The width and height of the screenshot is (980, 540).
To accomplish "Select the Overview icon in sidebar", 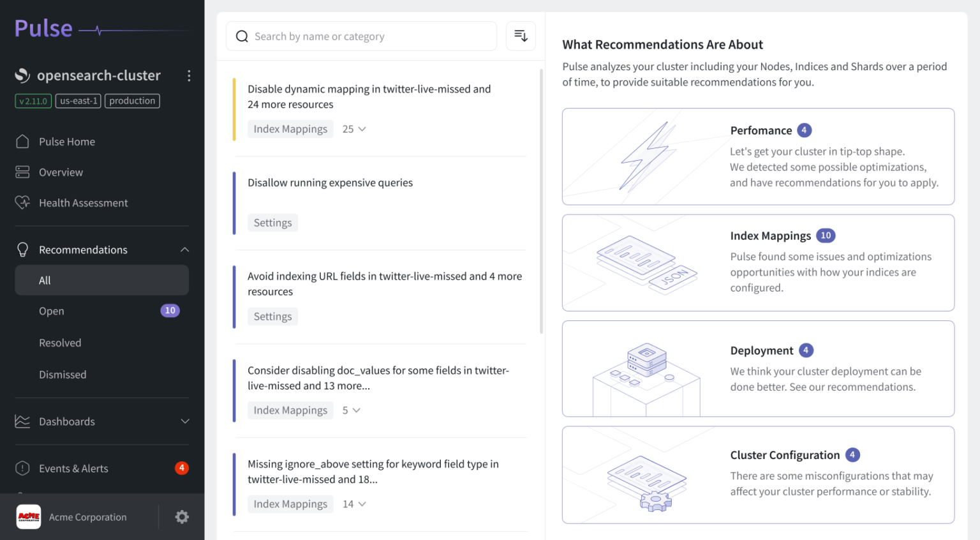I will (22, 172).
